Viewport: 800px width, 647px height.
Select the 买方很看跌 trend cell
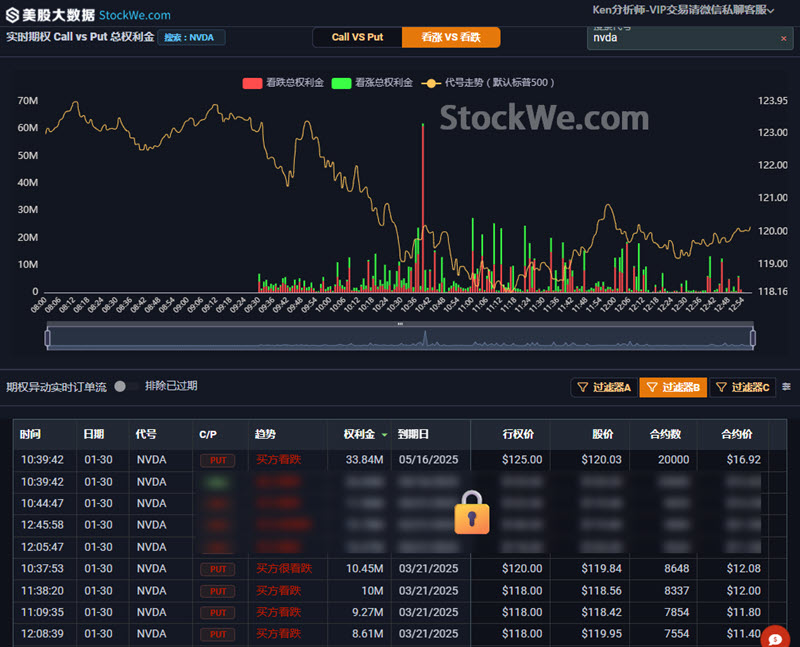click(284, 568)
